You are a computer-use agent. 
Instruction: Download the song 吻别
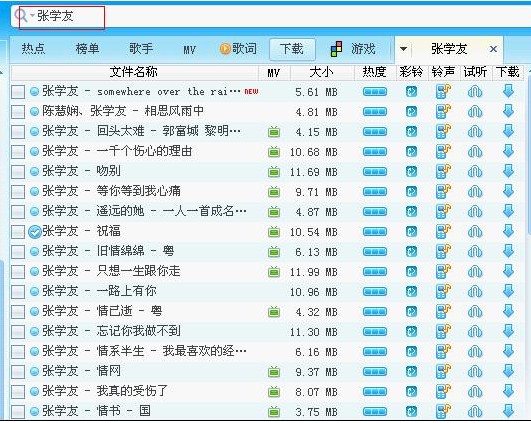pyautogui.click(x=508, y=171)
